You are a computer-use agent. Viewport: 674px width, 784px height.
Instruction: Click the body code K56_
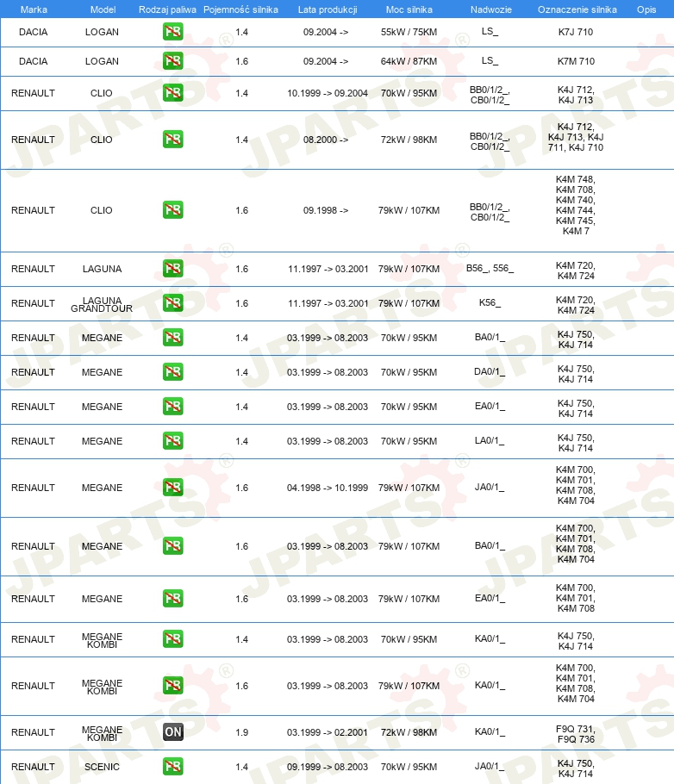click(490, 302)
